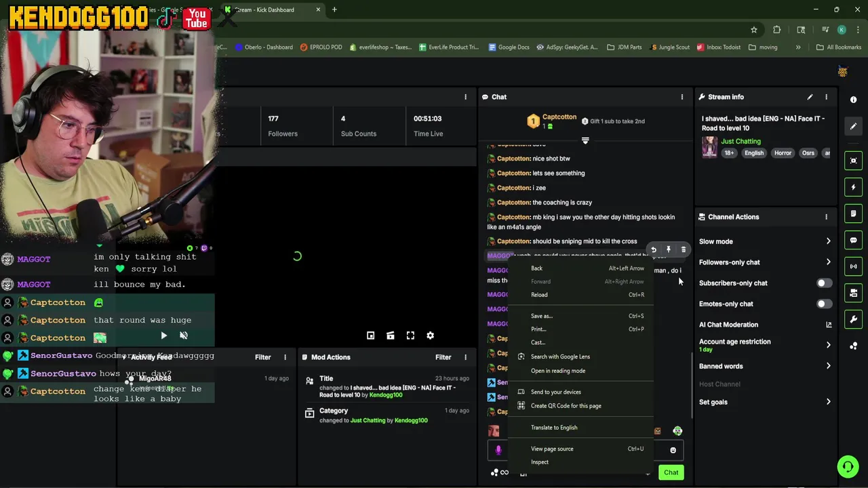Viewport: 868px width, 488px height.
Task: Open Mod Actions panel three-dot menu
Action: pos(465,357)
